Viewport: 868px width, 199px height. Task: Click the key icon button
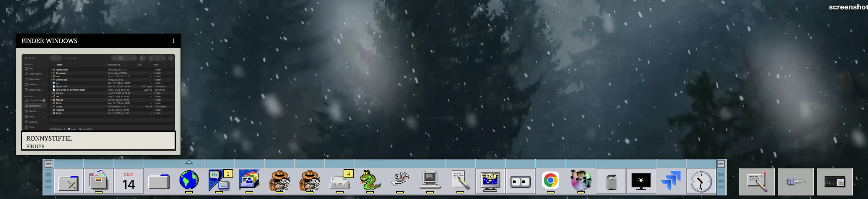[x=796, y=182]
